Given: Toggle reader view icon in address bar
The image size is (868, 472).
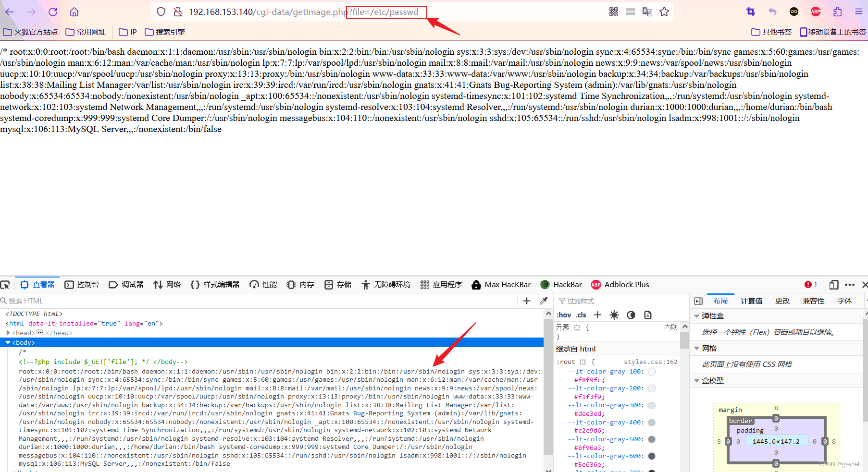Looking at the screenshot, I should pyautogui.click(x=631, y=12).
